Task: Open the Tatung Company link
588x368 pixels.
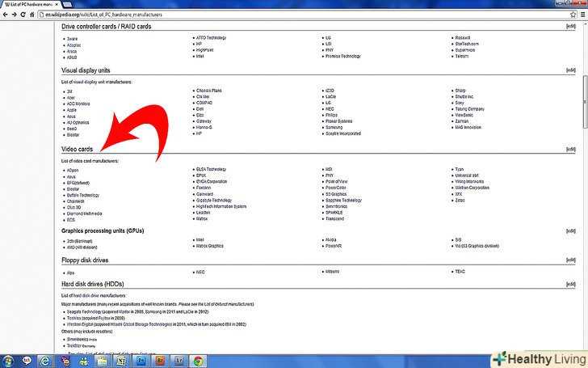Action: [469, 109]
